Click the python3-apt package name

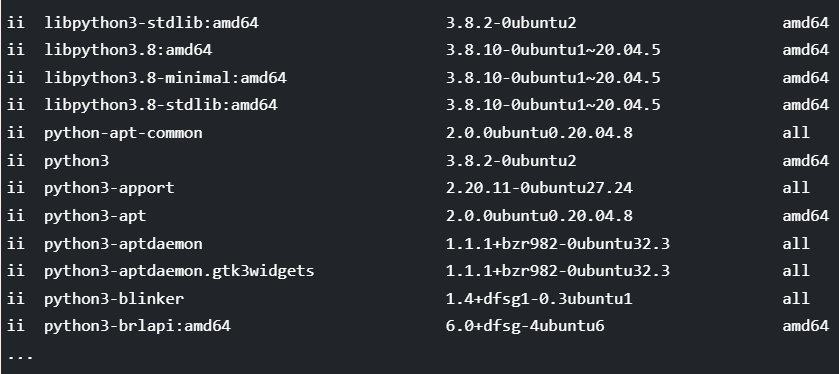(x=95, y=216)
